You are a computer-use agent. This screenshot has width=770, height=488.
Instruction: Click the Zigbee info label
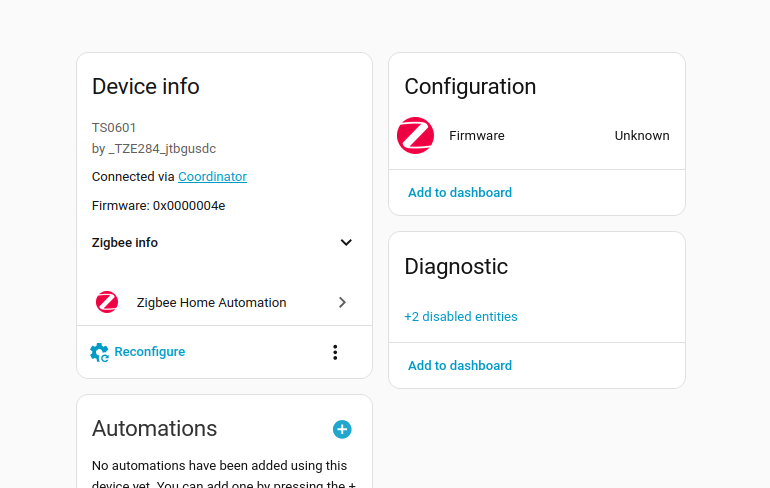(x=125, y=243)
